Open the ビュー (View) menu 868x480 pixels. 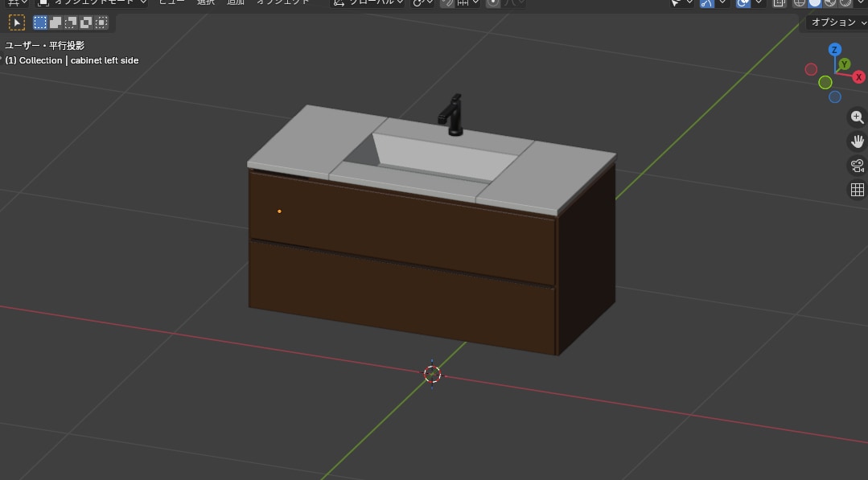(171, 2)
